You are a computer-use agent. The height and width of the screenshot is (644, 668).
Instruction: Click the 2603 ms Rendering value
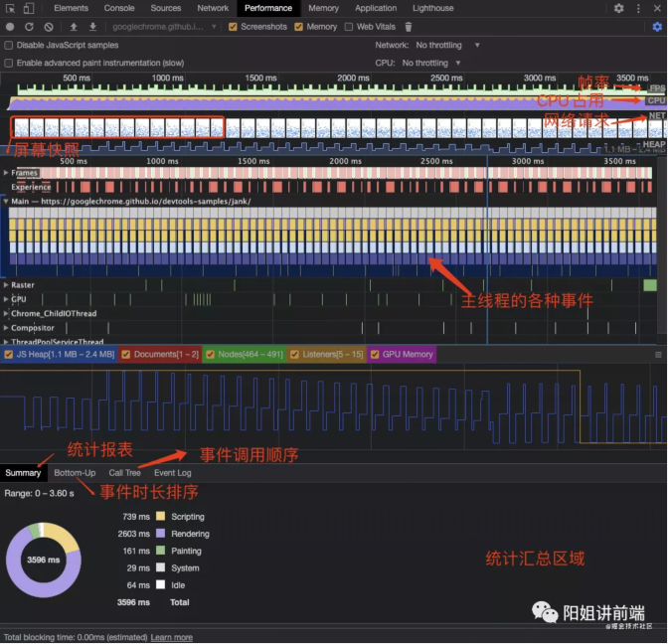134,534
